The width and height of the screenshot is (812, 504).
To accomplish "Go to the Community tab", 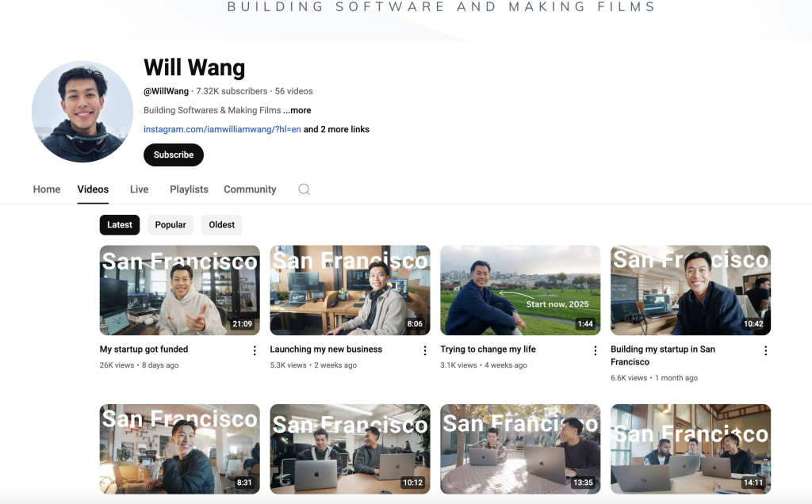I will click(250, 189).
